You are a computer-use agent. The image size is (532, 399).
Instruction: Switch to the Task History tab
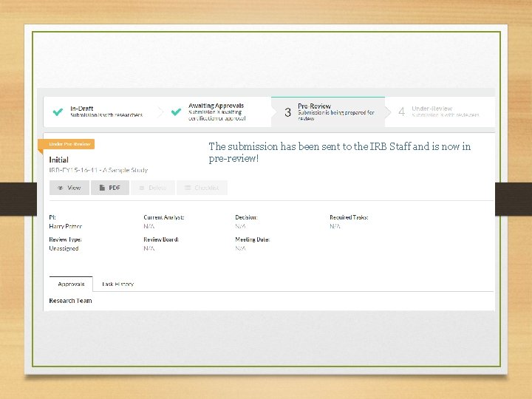(x=117, y=284)
